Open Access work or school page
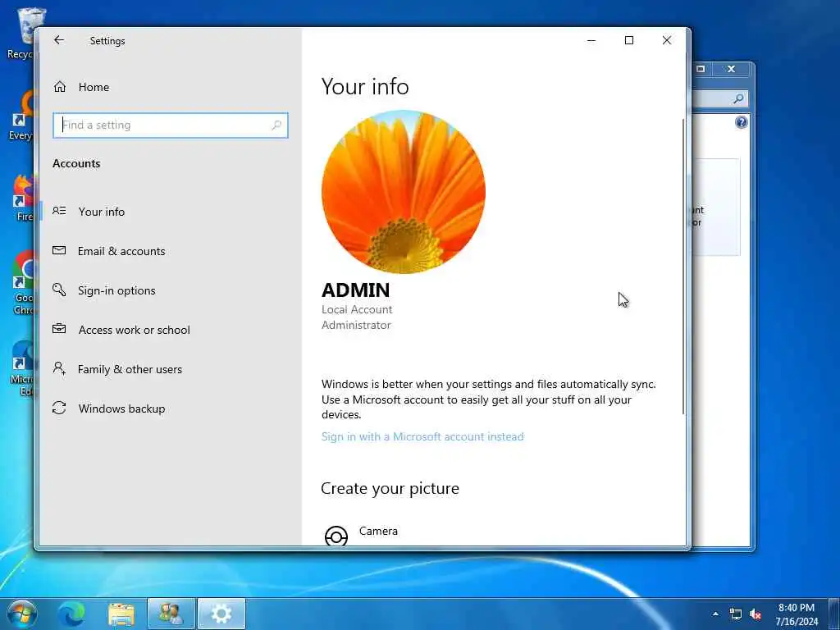Screen dimensions: 840x630 pos(134,330)
